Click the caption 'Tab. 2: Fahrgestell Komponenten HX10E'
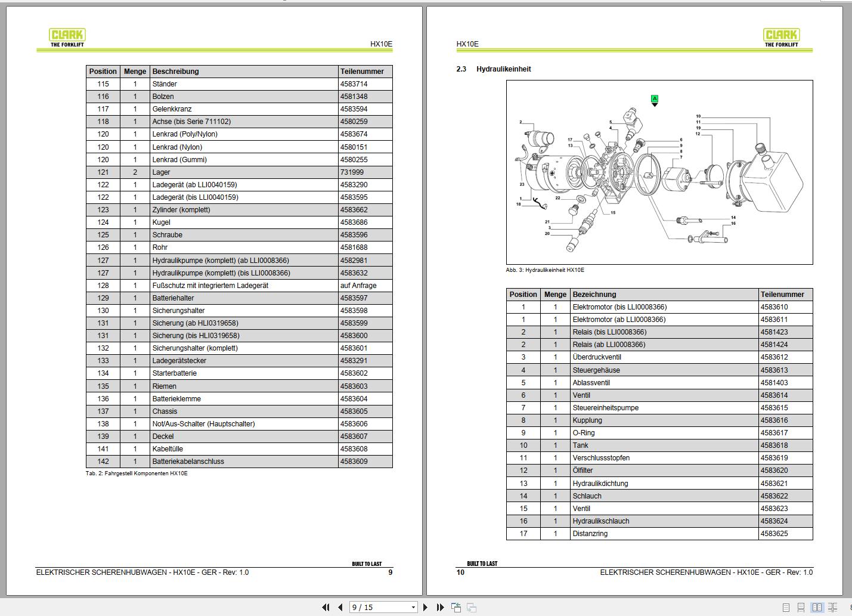Image resolution: width=852 pixels, height=616 pixels. coord(137,473)
